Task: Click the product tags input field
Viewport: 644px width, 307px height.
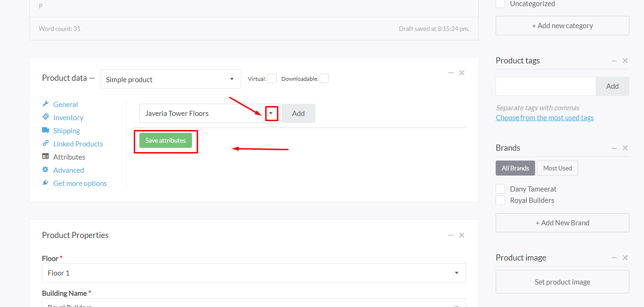Action: point(545,86)
